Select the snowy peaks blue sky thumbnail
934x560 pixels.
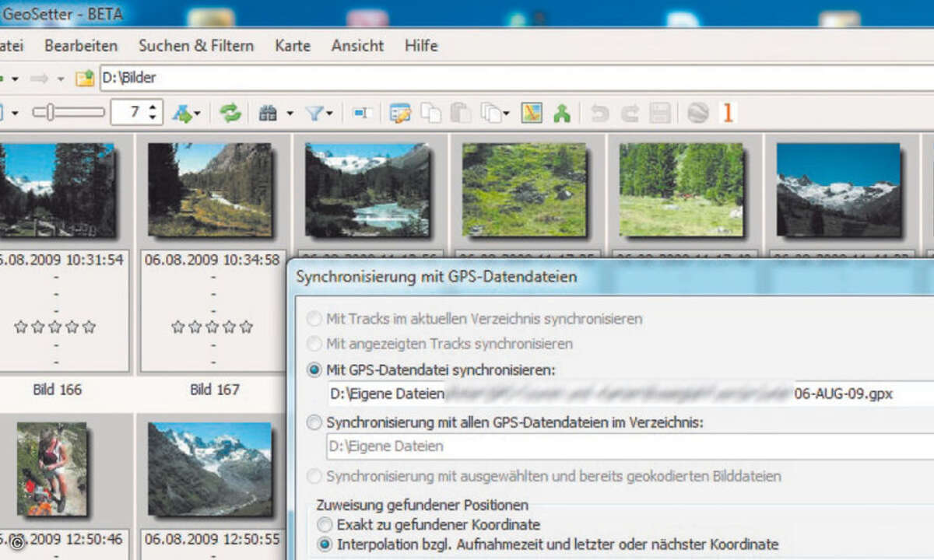pos(838,190)
